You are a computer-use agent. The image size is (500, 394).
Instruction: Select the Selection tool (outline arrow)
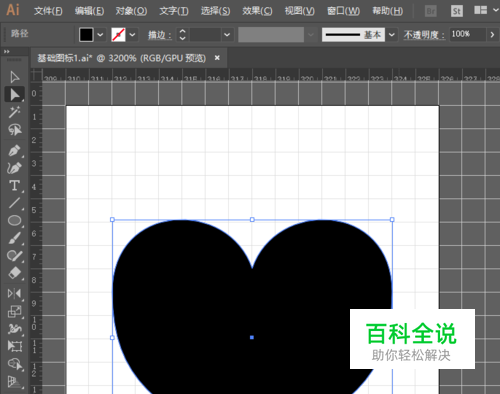[14, 77]
